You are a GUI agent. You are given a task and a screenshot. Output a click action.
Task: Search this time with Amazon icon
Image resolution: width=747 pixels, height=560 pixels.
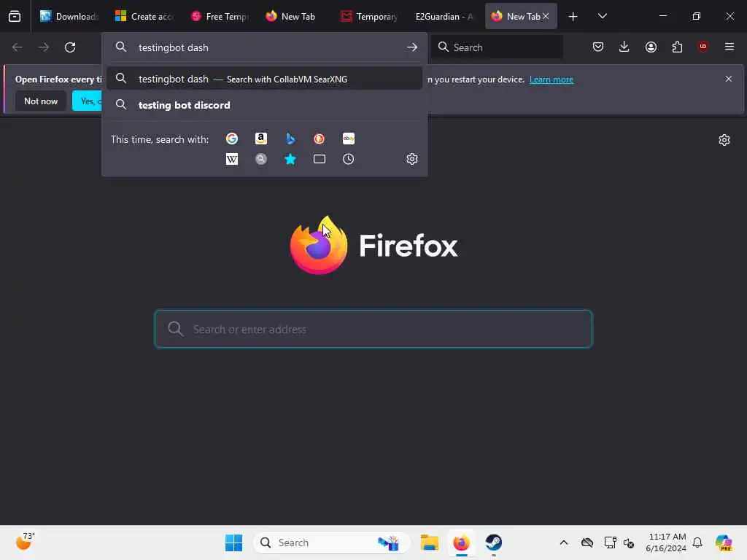coord(261,139)
